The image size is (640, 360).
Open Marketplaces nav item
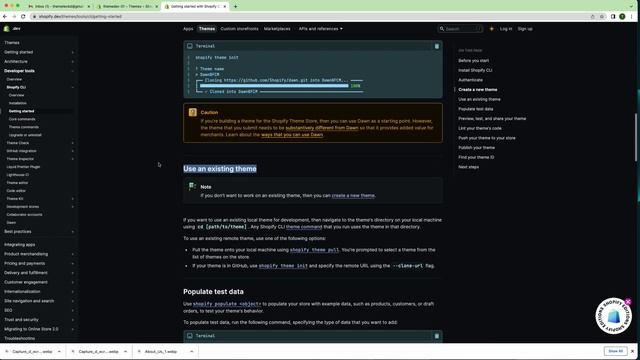click(277, 29)
